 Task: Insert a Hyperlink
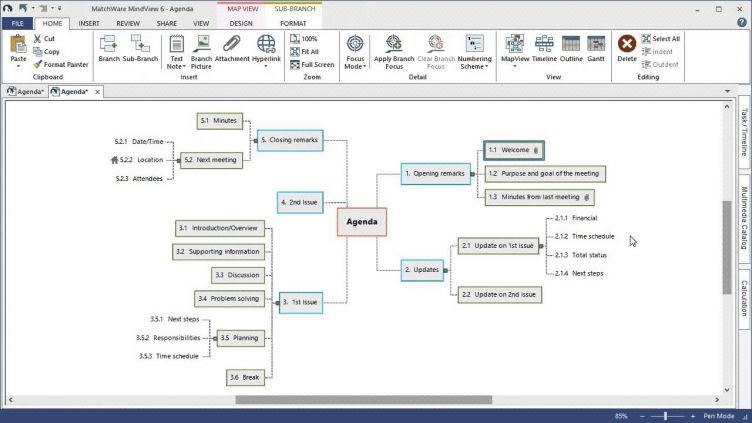pyautogui.click(x=266, y=48)
